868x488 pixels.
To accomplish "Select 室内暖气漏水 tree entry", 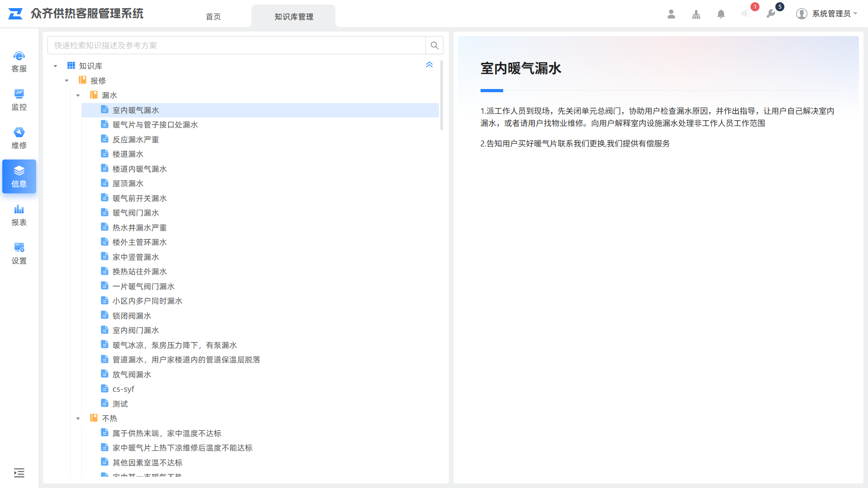I will pyautogui.click(x=260, y=110).
